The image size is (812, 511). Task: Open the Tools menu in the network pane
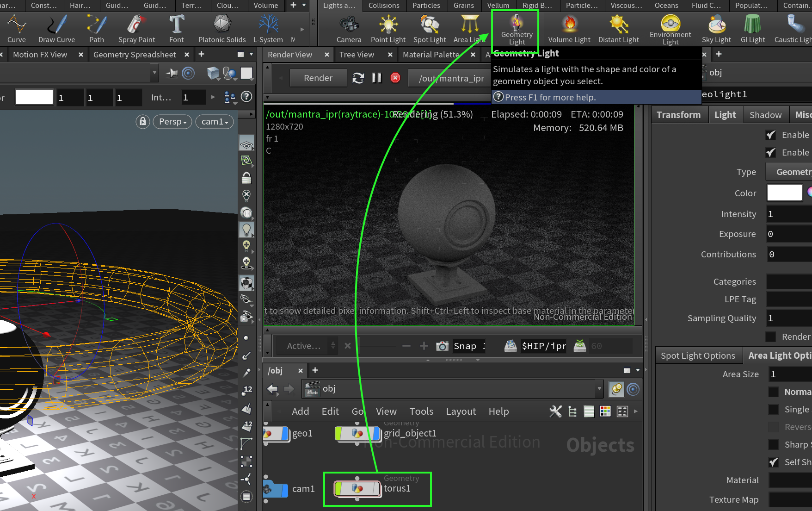421,411
